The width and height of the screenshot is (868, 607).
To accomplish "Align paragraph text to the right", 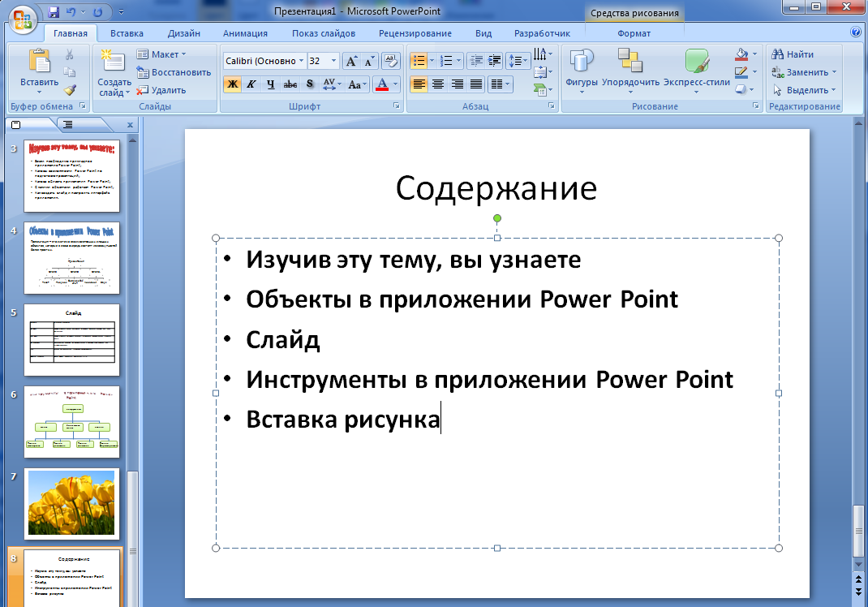I will coord(458,84).
